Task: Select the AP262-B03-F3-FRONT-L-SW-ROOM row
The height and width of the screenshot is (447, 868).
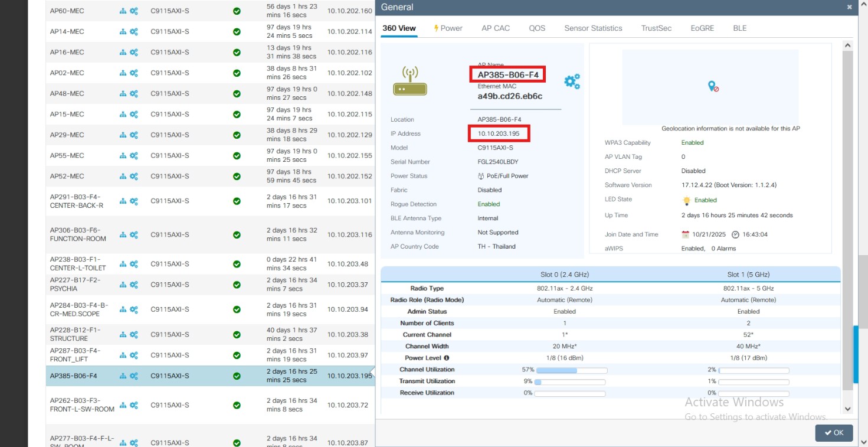Action: 82,405
